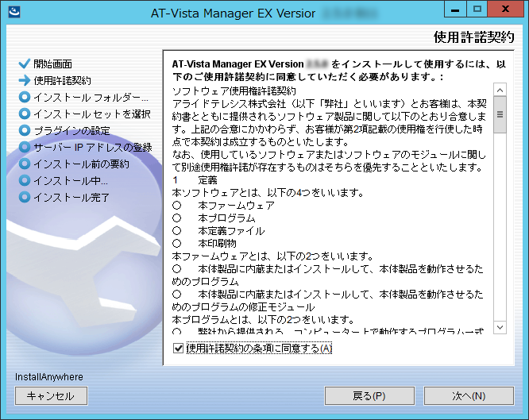529x420 pixels.
Task: Click the checkmark icon beside 開始画面
Action: click(24, 64)
